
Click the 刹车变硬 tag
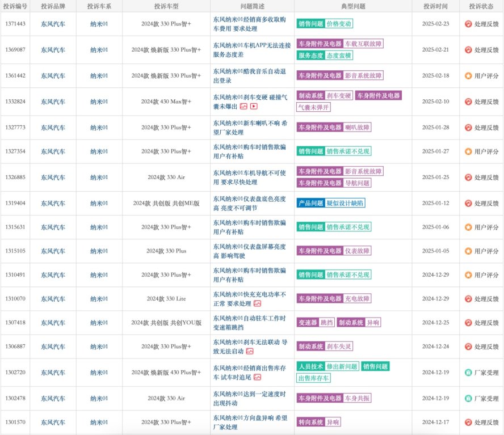(339, 96)
